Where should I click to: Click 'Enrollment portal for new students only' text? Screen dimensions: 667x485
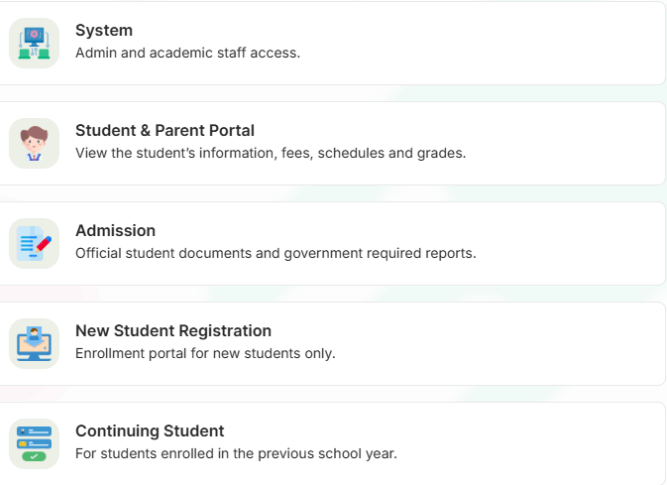[x=205, y=354]
